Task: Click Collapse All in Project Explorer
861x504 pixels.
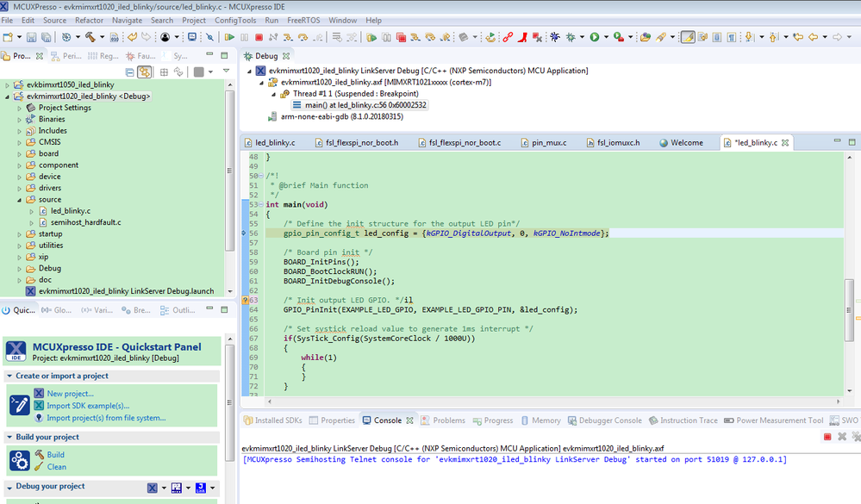Action: click(129, 72)
